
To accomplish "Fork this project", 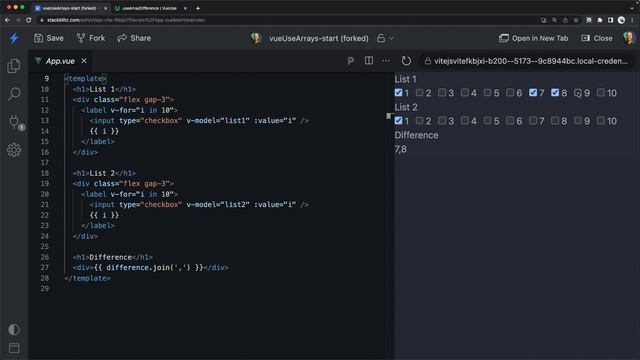I will 91,38.
